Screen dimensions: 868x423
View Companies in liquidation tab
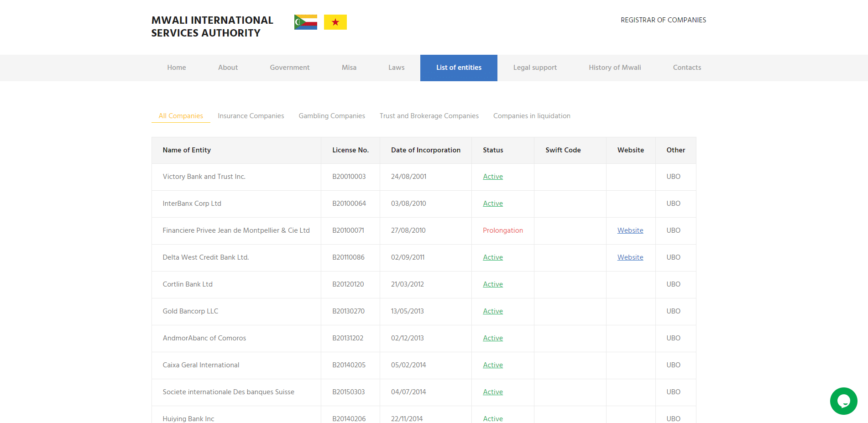coord(531,116)
